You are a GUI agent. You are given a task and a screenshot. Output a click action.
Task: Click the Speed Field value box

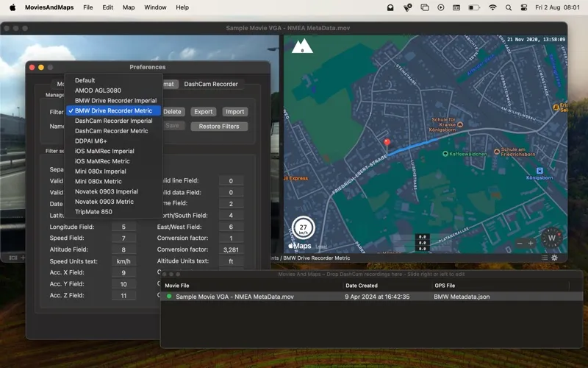click(123, 238)
